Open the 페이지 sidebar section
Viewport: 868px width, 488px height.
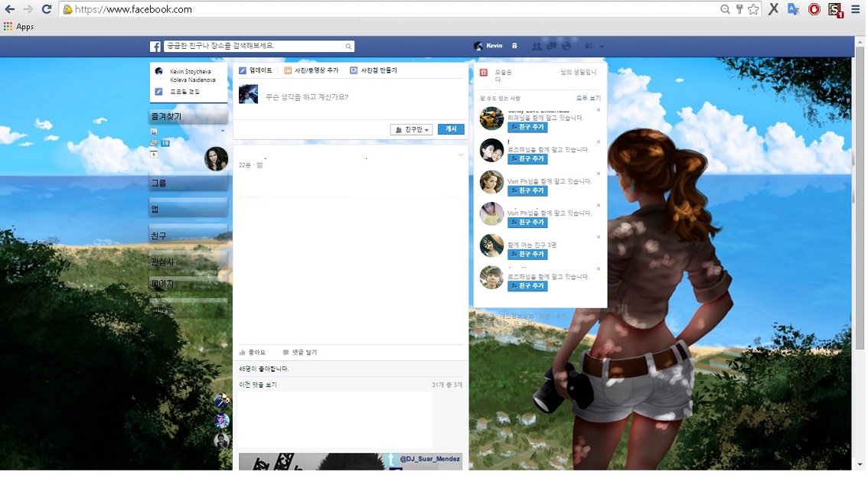pos(188,284)
